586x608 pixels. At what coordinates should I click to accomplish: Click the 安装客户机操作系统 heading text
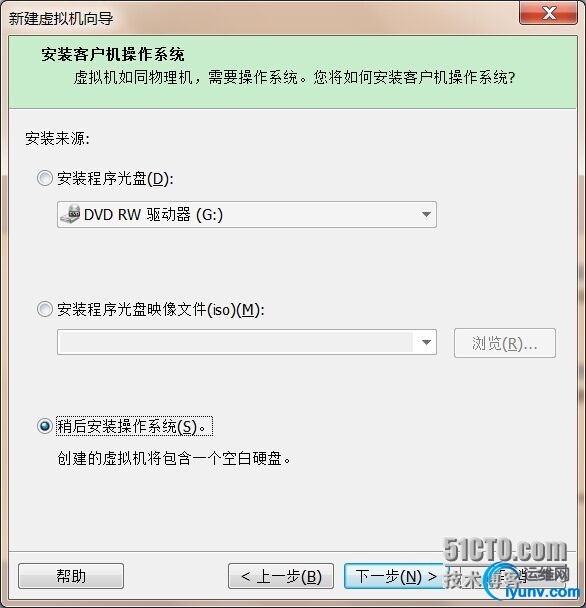113,54
